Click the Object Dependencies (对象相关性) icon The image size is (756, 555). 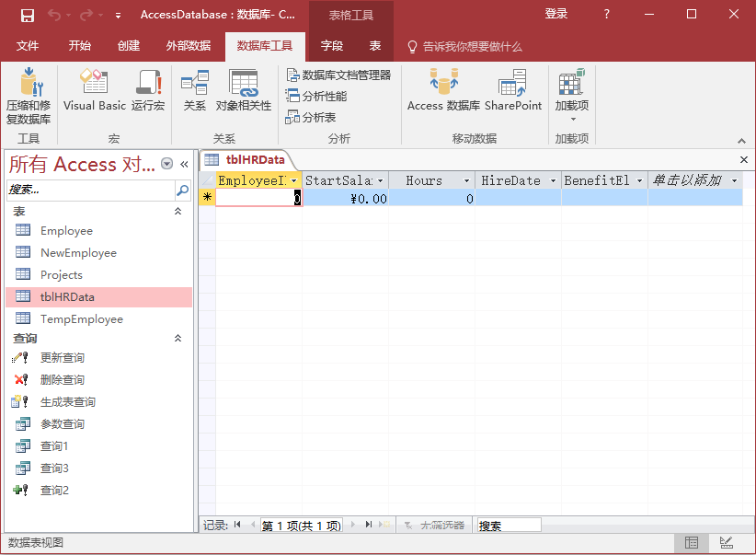[x=244, y=92]
